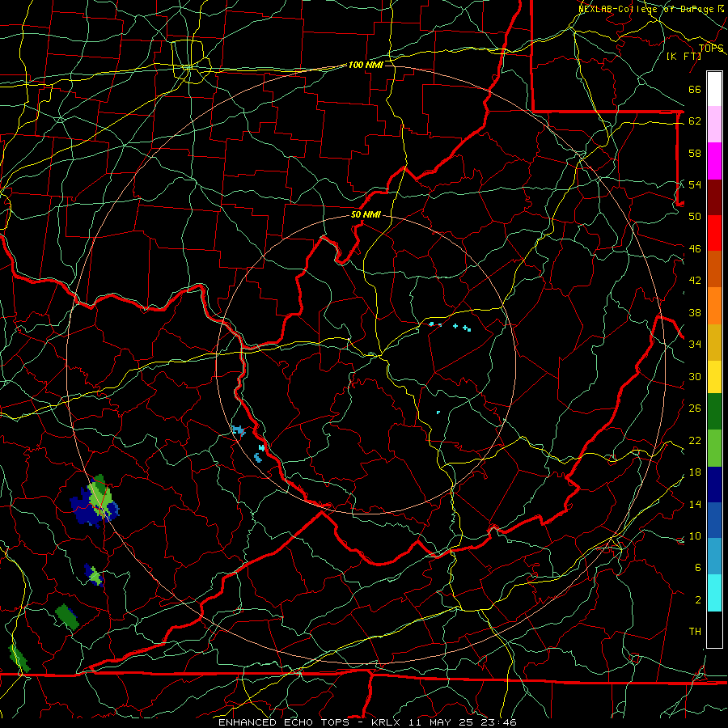Select the dark red legend segment
728x728 pixels.
tap(714, 197)
